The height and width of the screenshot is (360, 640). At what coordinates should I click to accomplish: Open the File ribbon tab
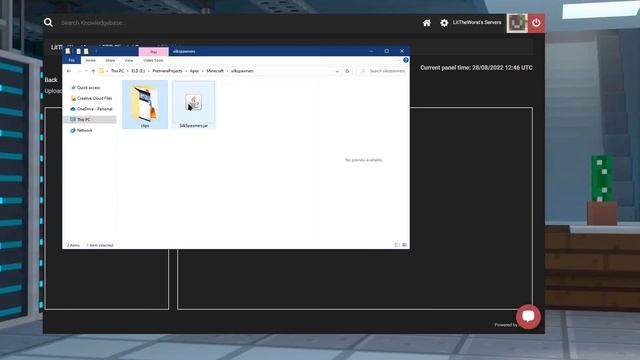tap(72, 60)
